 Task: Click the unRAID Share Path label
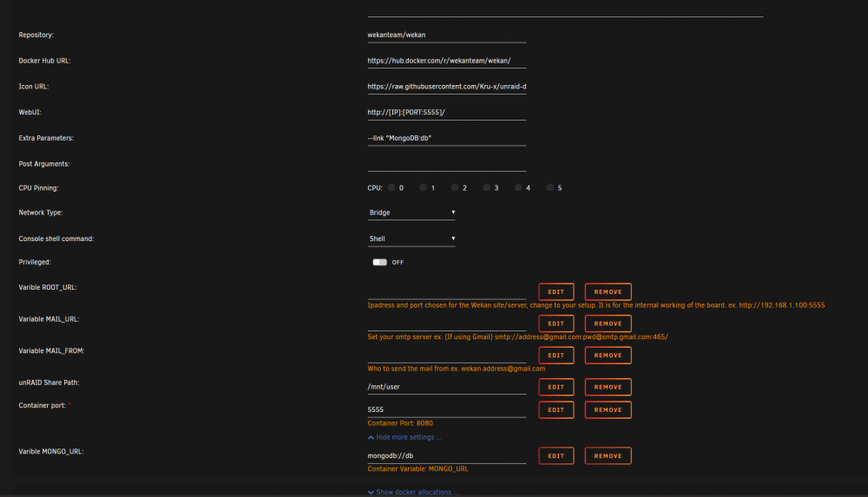point(49,383)
